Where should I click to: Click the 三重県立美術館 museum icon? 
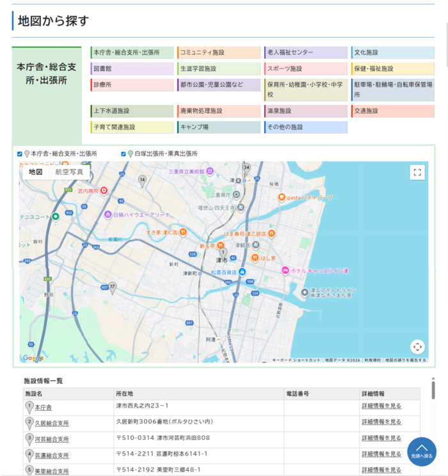(210, 171)
